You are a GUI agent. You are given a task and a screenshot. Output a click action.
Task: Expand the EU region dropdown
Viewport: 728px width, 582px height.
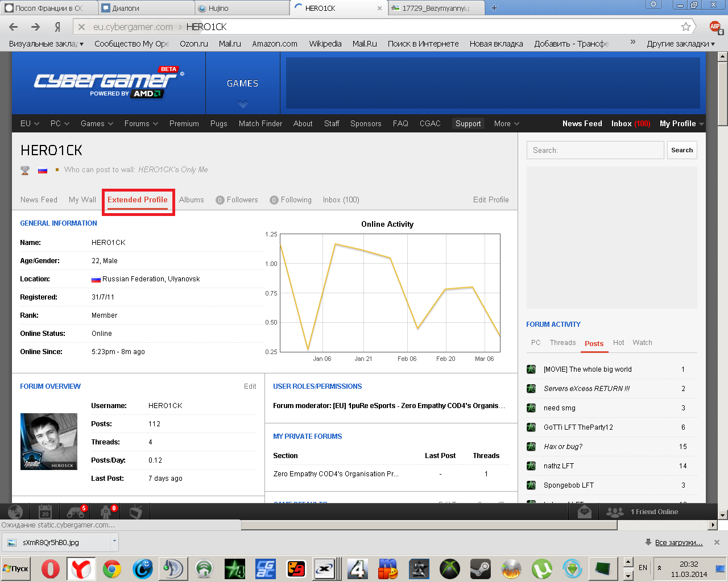[x=30, y=124]
